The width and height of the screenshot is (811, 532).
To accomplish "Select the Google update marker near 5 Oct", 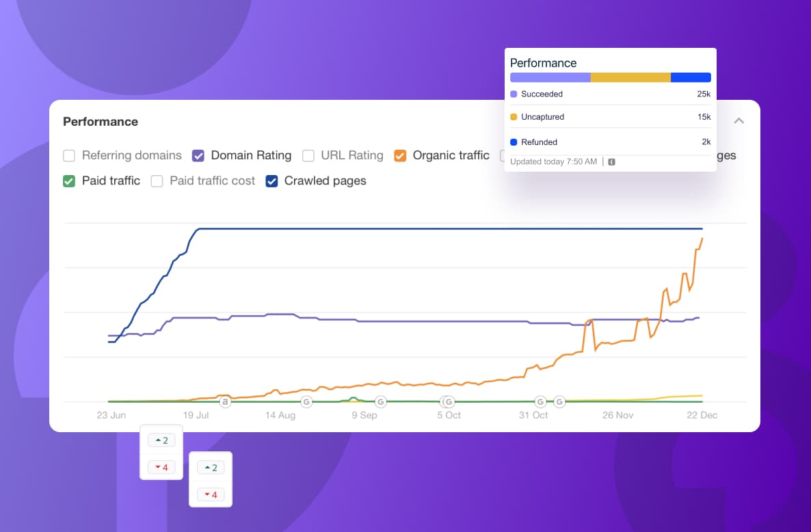I will coord(448,402).
